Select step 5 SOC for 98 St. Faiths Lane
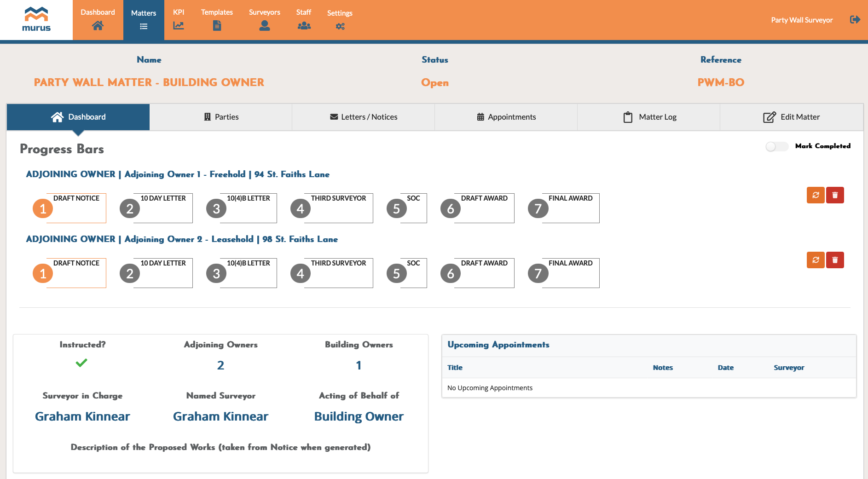868x479 pixels. click(x=407, y=273)
